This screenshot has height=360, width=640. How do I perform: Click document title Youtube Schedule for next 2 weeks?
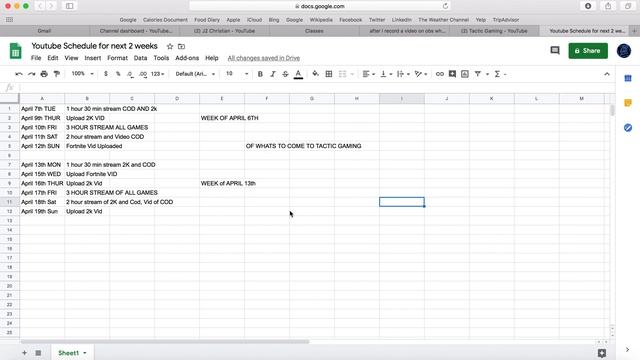click(94, 46)
